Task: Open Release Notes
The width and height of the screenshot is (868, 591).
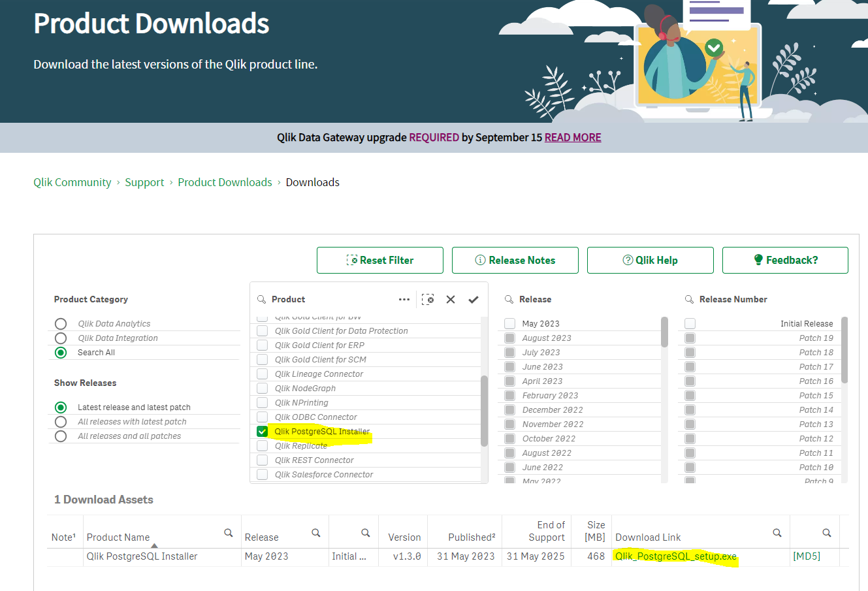Action: (x=515, y=260)
